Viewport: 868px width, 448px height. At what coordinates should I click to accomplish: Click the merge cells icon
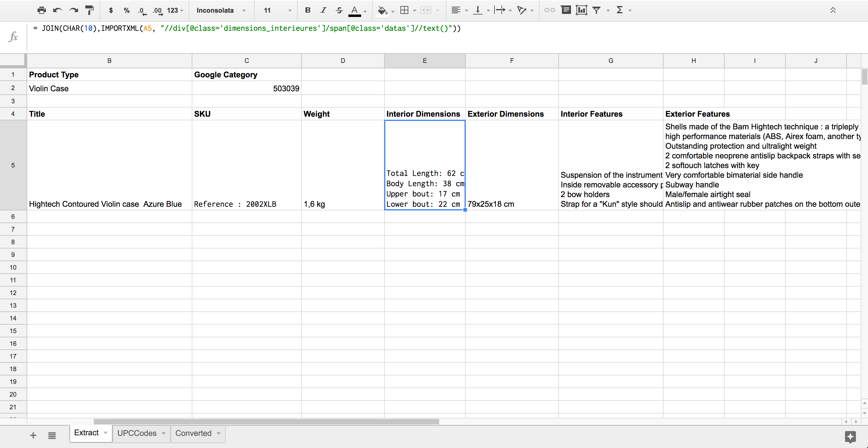(426, 11)
